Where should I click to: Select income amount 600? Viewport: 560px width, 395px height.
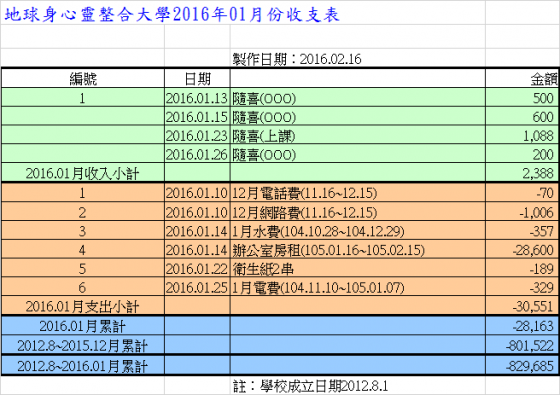tap(522, 116)
